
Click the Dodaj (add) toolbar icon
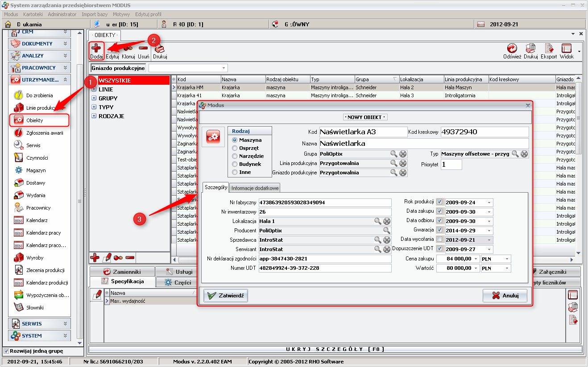point(96,49)
